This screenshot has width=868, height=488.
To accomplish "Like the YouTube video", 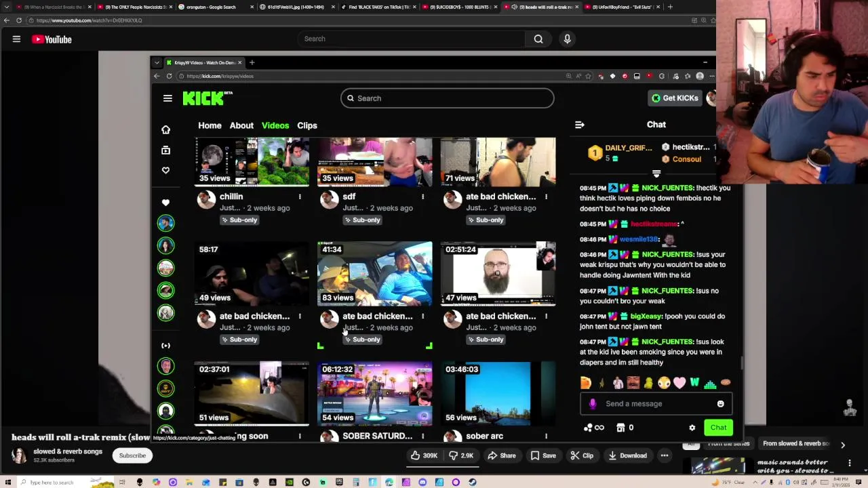I will pos(424,455).
